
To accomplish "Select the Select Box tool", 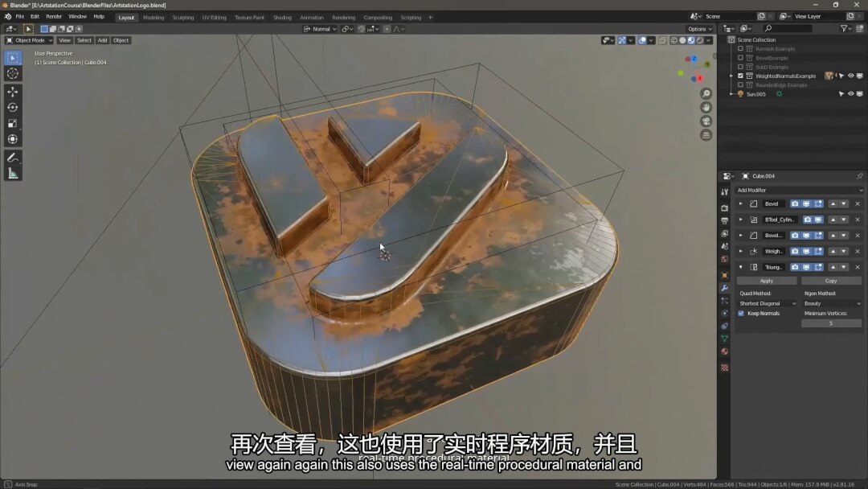I will click(x=13, y=58).
